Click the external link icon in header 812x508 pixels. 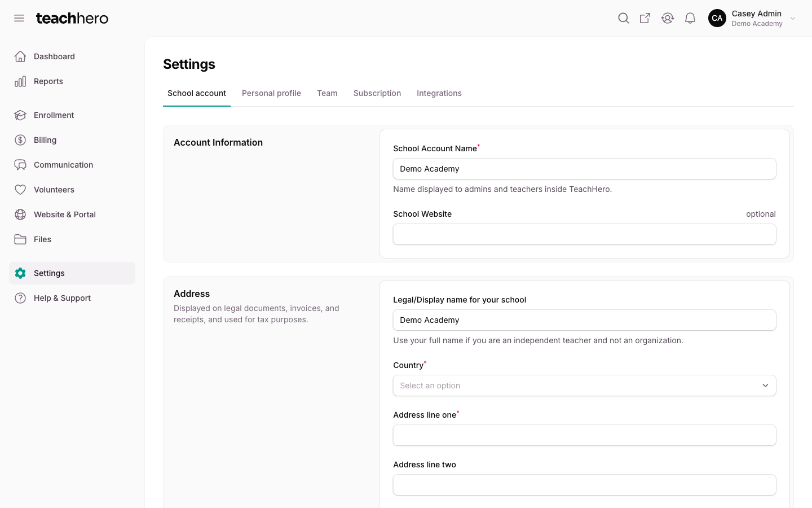point(645,18)
